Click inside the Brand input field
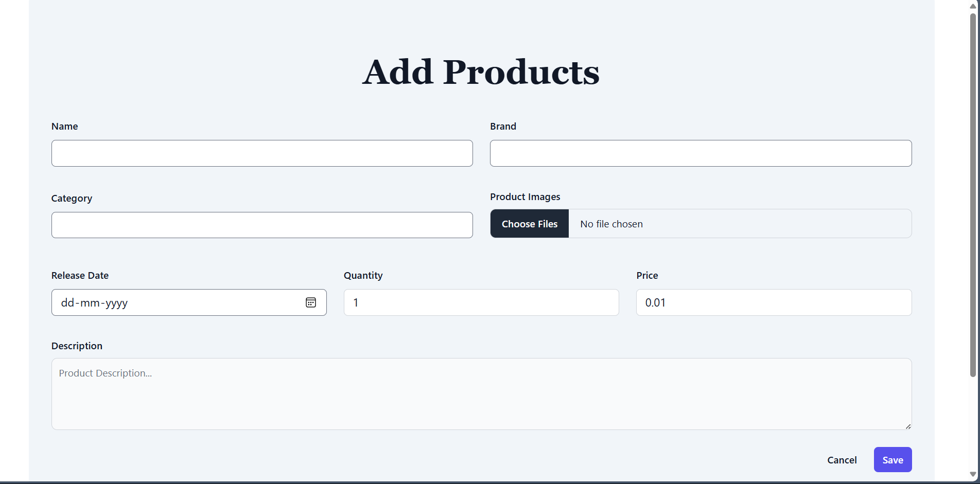980x484 pixels. click(x=701, y=153)
